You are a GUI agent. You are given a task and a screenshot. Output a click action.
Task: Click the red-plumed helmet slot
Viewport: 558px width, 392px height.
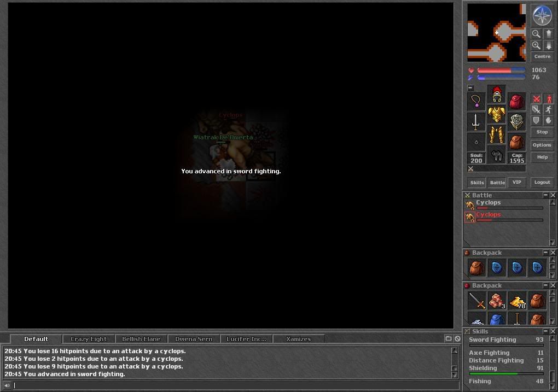tap(496, 94)
